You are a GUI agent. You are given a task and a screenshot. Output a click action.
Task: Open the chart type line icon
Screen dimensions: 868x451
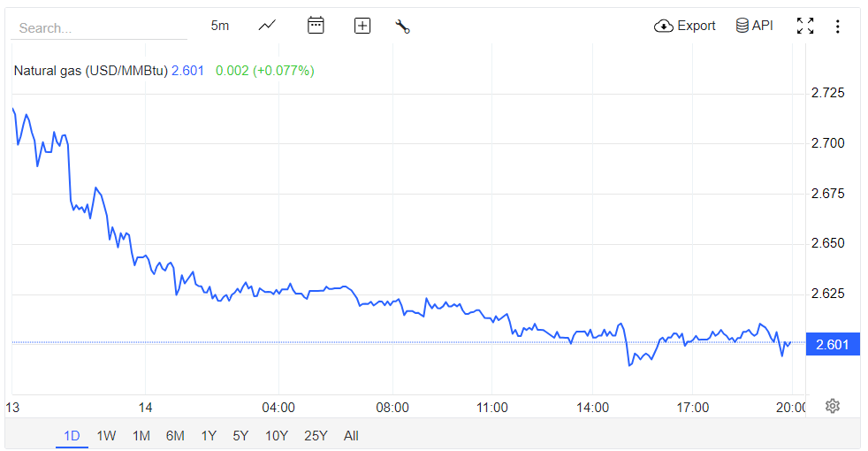tap(267, 26)
